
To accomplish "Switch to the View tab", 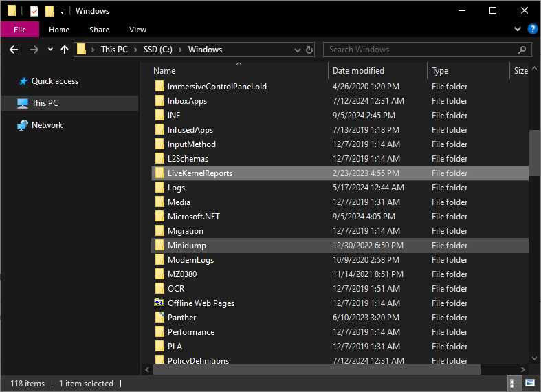I will [x=137, y=30].
